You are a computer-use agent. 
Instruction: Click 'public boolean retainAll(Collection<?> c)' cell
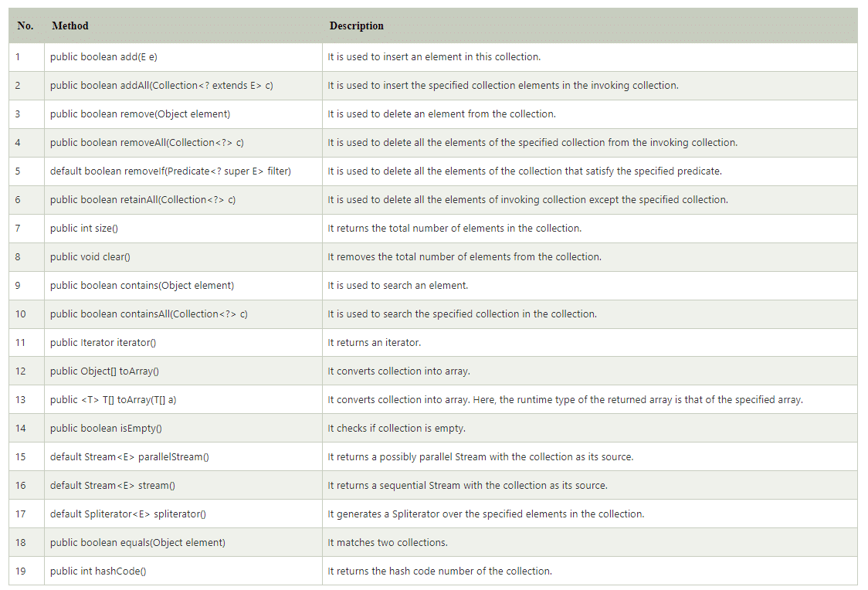(x=183, y=200)
